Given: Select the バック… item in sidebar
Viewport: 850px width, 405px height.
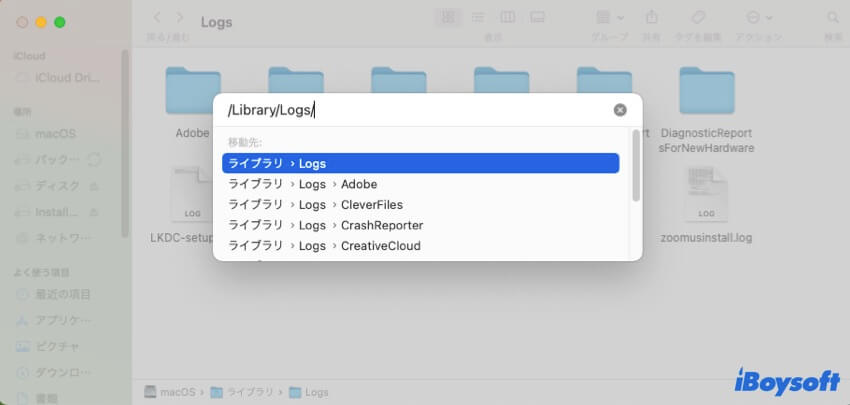Looking at the screenshot, I should click(x=49, y=159).
